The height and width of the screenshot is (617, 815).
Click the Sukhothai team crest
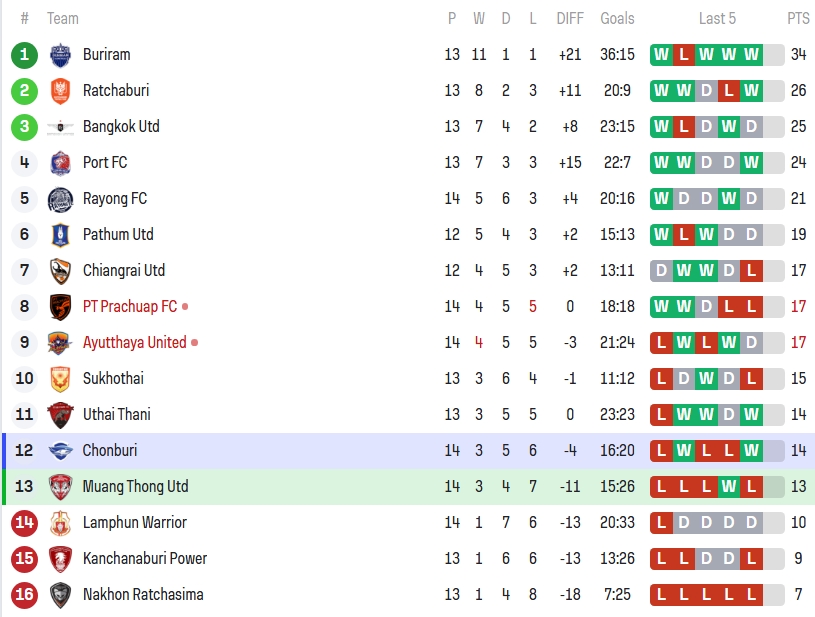coord(60,378)
